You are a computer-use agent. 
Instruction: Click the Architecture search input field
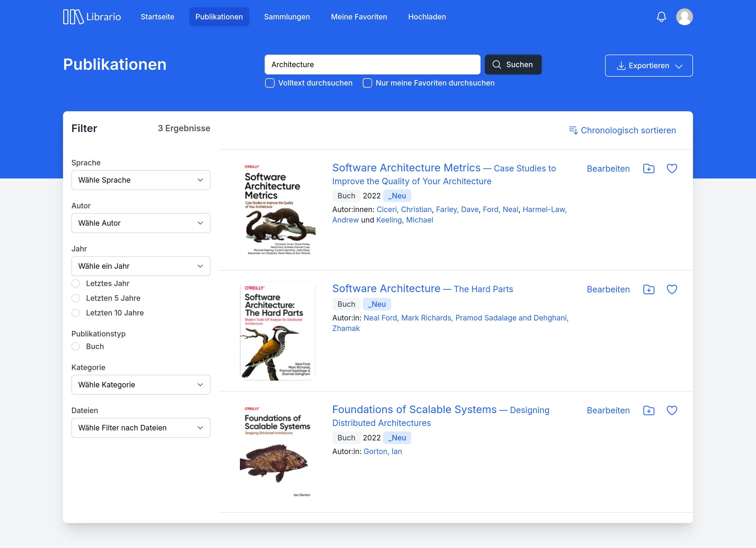pyautogui.click(x=372, y=65)
